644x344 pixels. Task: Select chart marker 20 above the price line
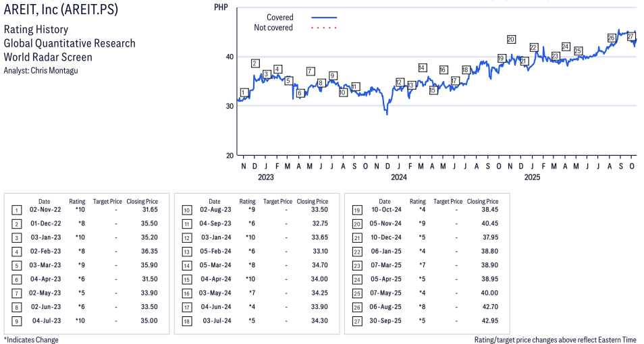click(511, 39)
